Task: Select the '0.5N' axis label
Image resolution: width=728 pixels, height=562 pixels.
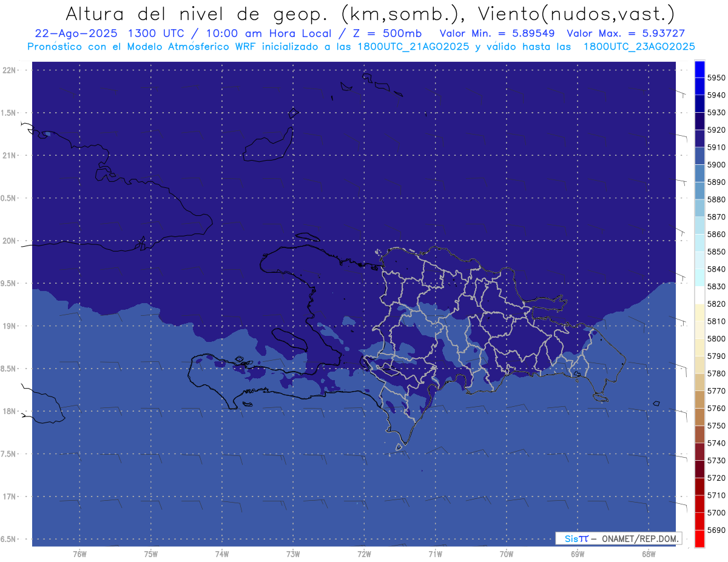Action: 9,198
